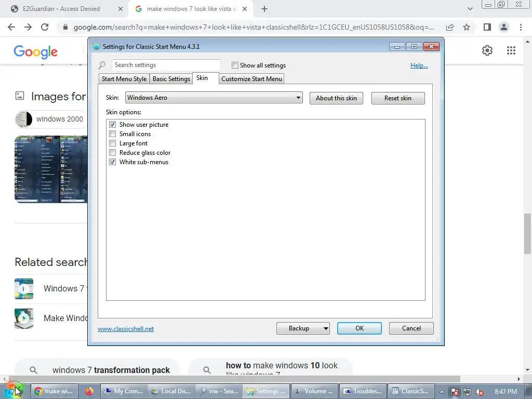Switch to the Start Menu Style tab
This screenshot has width=532, height=399.
coord(124,79)
